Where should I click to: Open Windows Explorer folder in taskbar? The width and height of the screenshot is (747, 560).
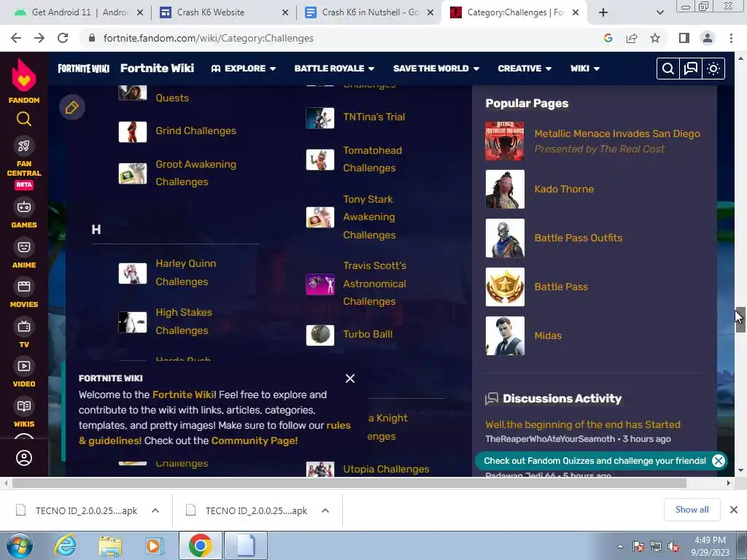pyautogui.click(x=110, y=545)
